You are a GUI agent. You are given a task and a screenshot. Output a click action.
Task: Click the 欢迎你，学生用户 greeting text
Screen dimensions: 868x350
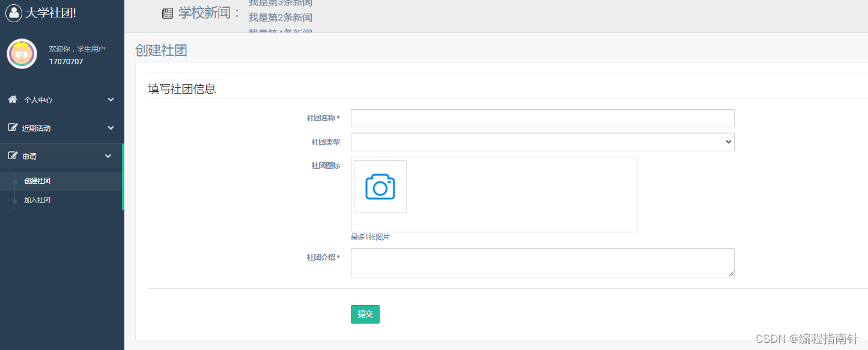(77, 49)
